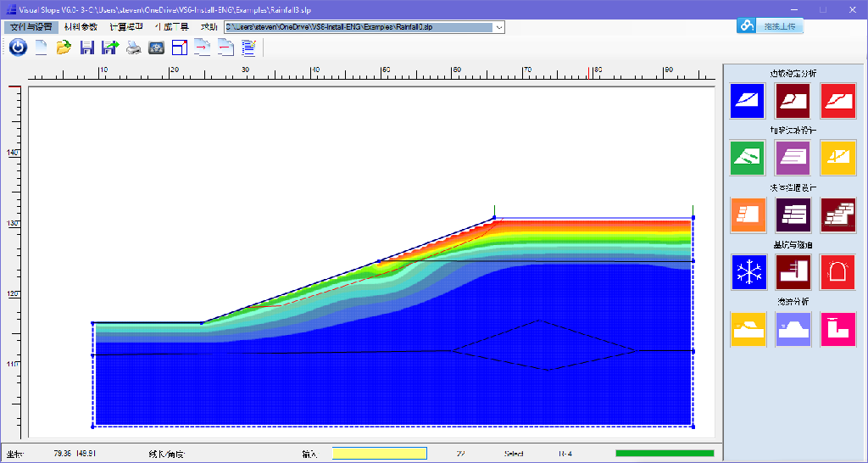Click the 拖拽上传 cloud upload button
Viewport: 868px width, 463px height.
[x=769, y=26]
